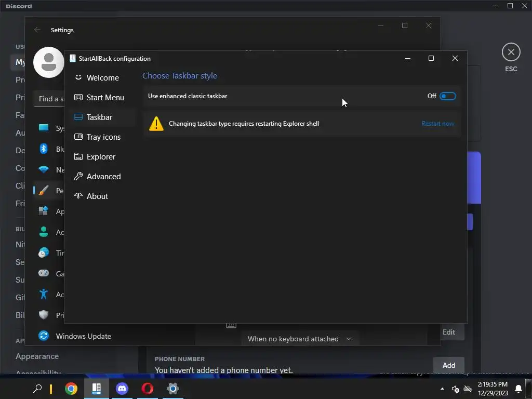532x399 pixels.
Task: Expand When no keyboard attached dropdown
Action: pos(300,339)
